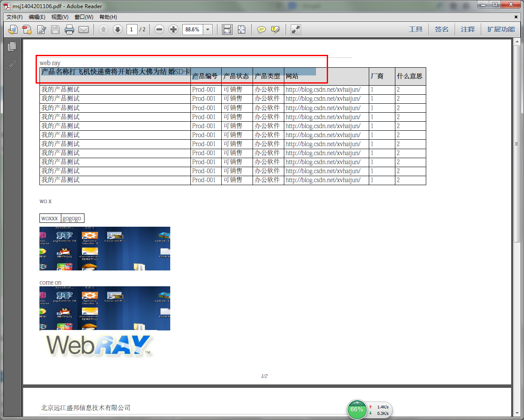This screenshot has width=524, height=420.
Task: Show attachments paperclip panel icon
Action: click(12, 65)
